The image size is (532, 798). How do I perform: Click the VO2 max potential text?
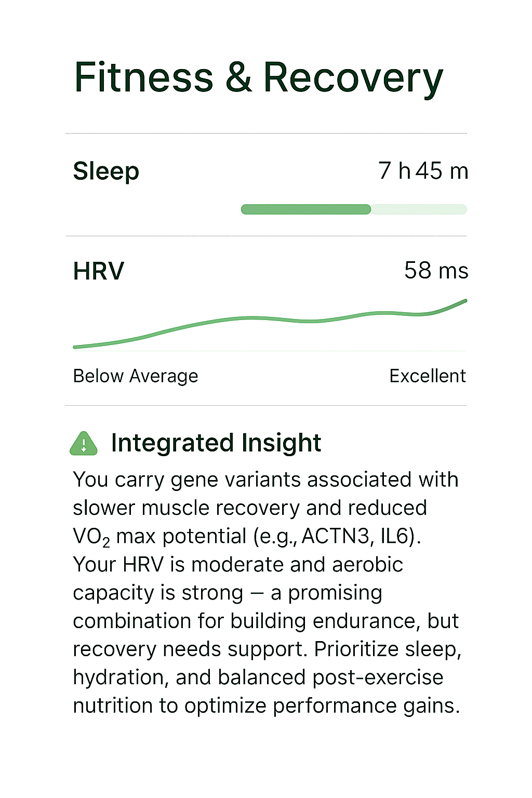(159, 536)
